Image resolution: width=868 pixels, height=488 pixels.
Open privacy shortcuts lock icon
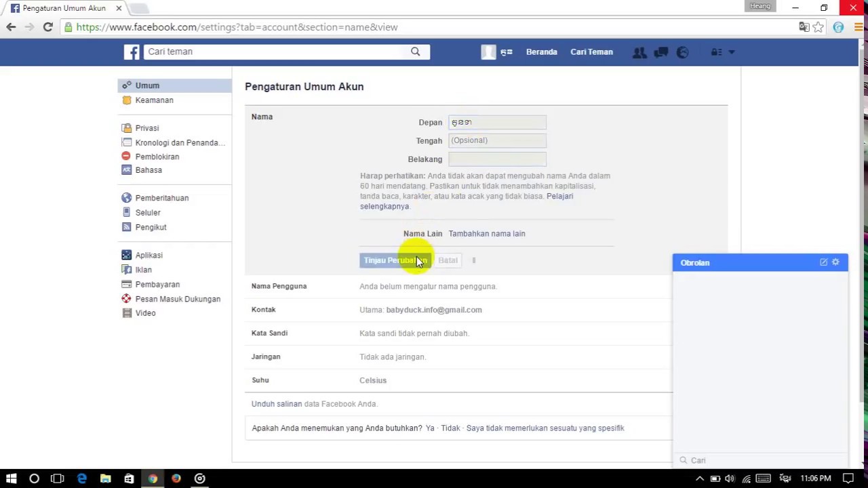(715, 52)
